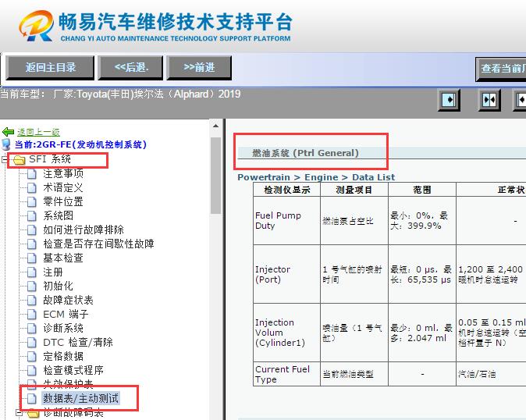Open the 诊断系统 page

(63, 329)
